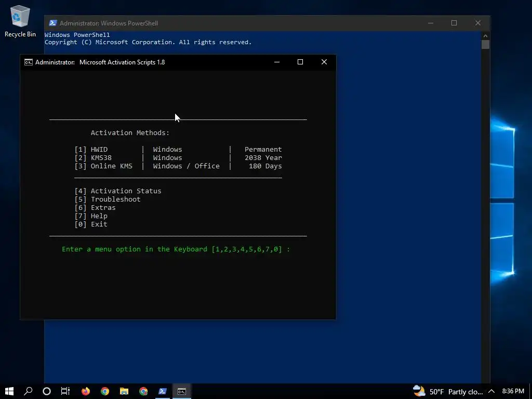Click the PowerShell scrollbar thumb

click(486, 45)
